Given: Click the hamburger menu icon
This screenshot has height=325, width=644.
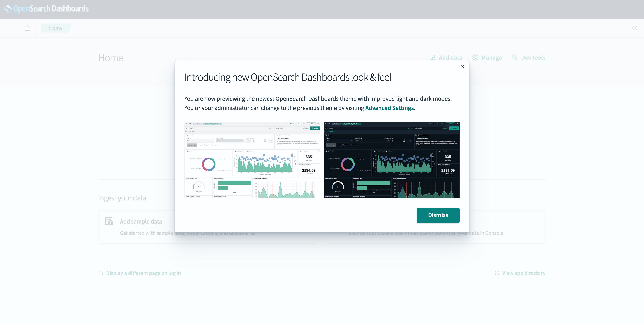Looking at the screenshot, I should 9,28.
